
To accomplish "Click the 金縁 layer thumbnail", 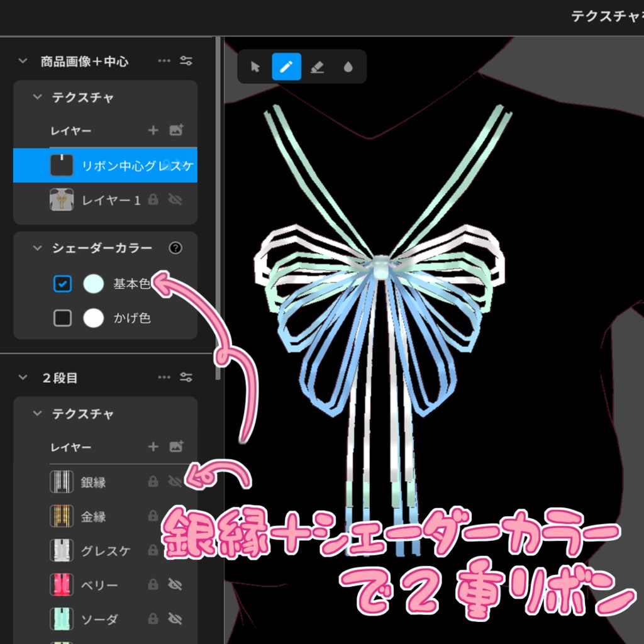I will coord(62,516).
